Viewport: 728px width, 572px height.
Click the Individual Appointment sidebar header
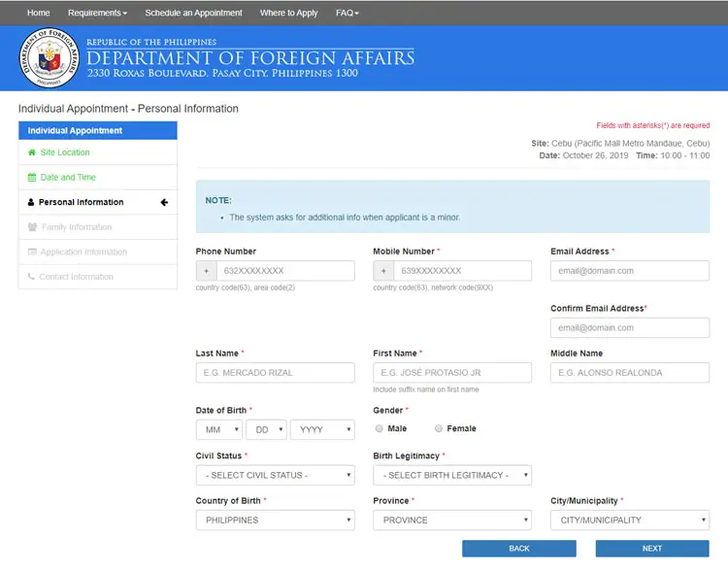click(98, 130)
